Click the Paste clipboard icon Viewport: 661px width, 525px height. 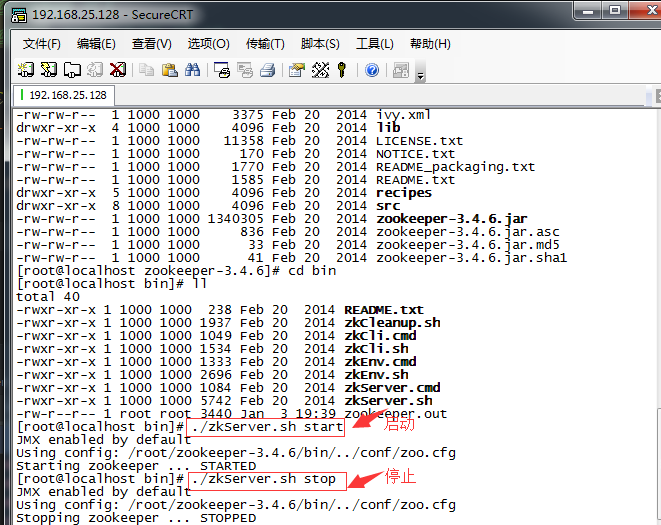[x=169, y=70]
